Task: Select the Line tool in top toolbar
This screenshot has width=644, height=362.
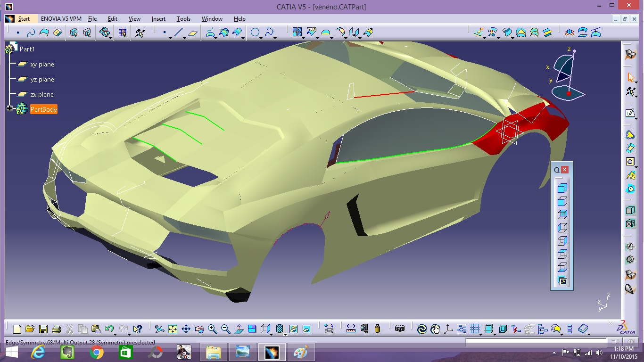Action: click(178, 33)
